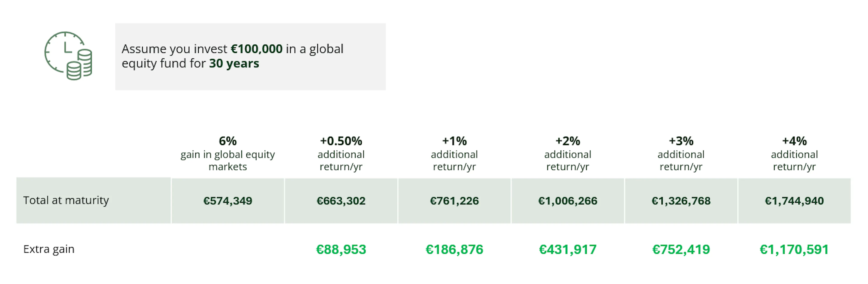Screen dimensions: 868x284
Task: Click the €663,302 total cell
Action: pyautogui.click(x=341, y=201)
